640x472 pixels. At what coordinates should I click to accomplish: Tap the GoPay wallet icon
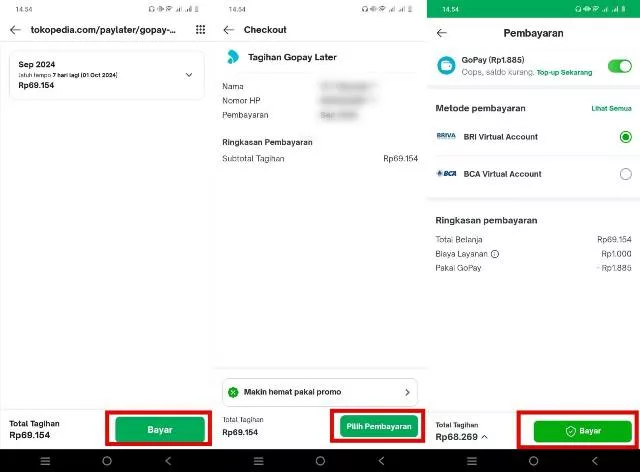click(x=446, y=65)
